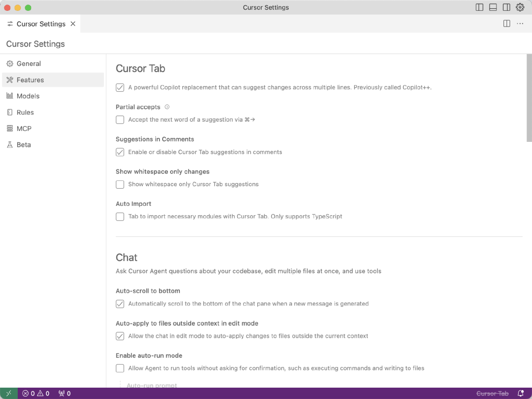Enable the Auto Import checkbox
The image size is (532, 399).
(x=120, y=217)
